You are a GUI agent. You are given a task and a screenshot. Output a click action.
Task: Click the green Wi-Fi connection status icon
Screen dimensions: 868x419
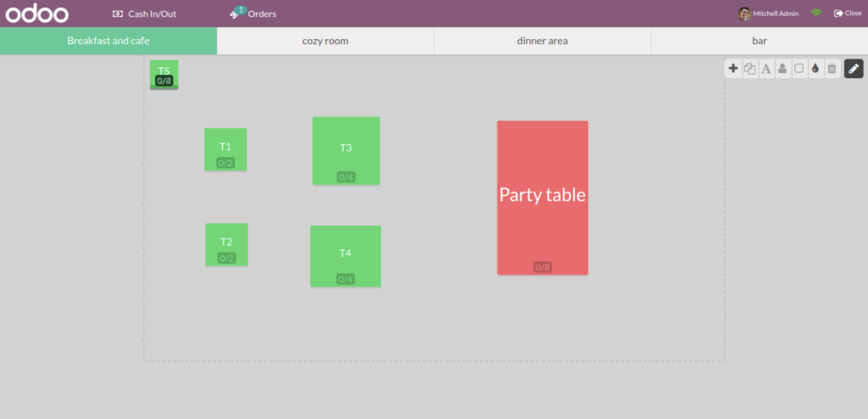tap(816, 14)
